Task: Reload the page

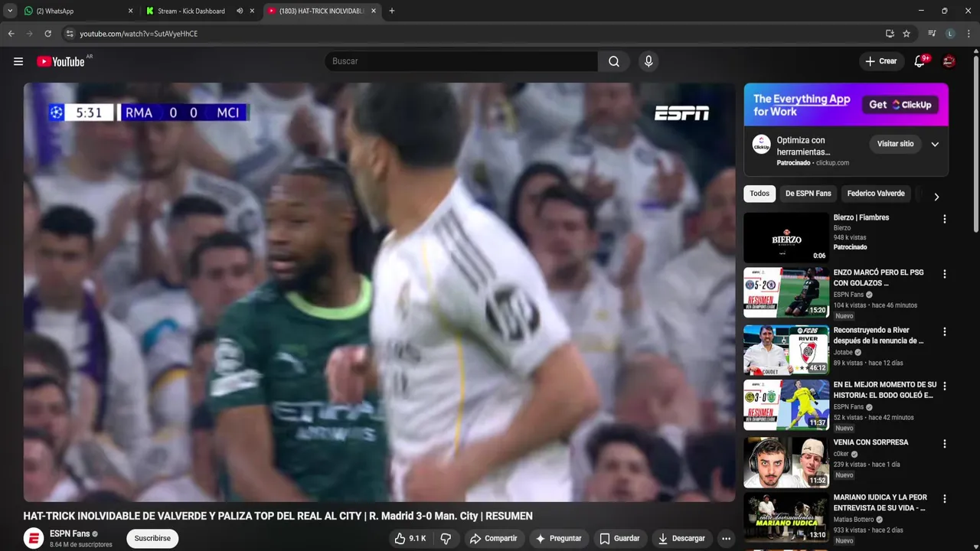Action: [47, 34]
